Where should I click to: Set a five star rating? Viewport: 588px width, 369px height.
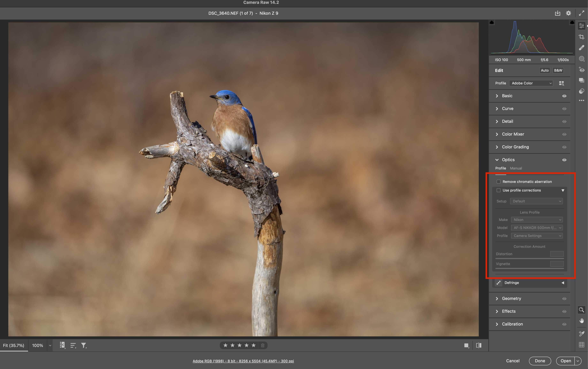[x=254, y=345]
